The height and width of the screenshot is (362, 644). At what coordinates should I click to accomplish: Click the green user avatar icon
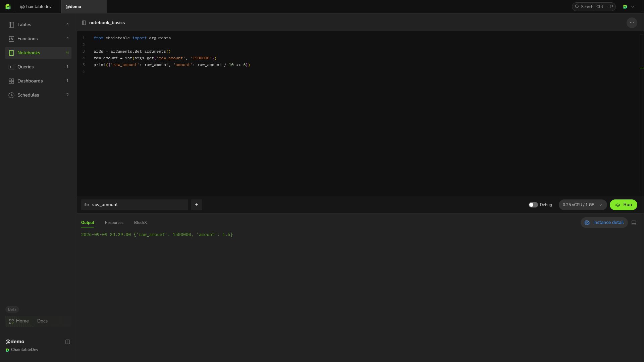tap(625, 7)
